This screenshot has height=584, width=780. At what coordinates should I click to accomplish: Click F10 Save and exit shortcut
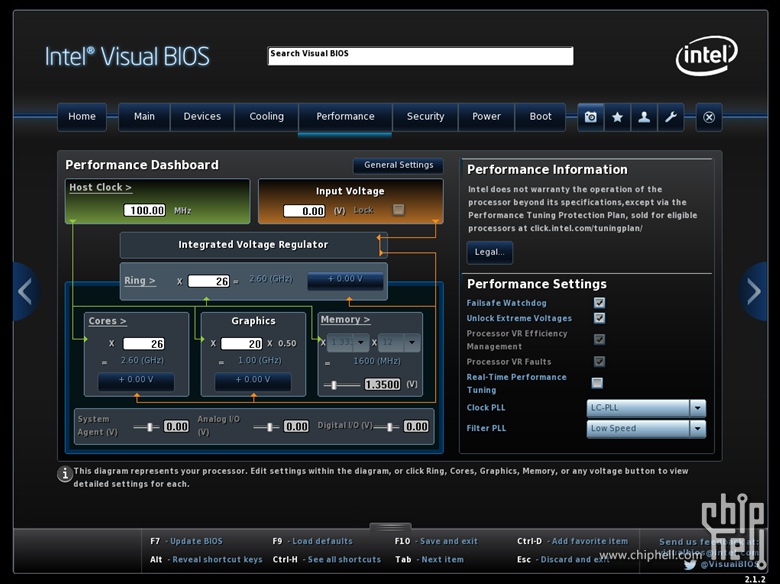tap(436, 541)
